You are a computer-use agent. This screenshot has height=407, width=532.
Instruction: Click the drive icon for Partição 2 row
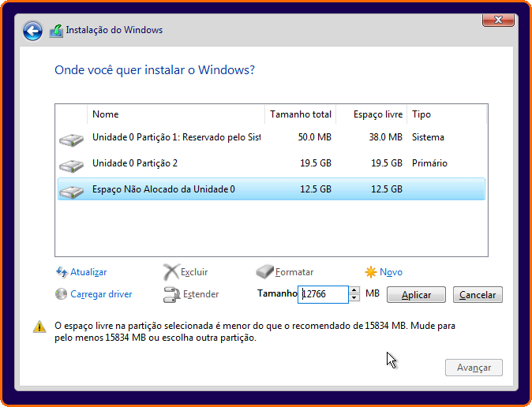(x=71, y=166)
